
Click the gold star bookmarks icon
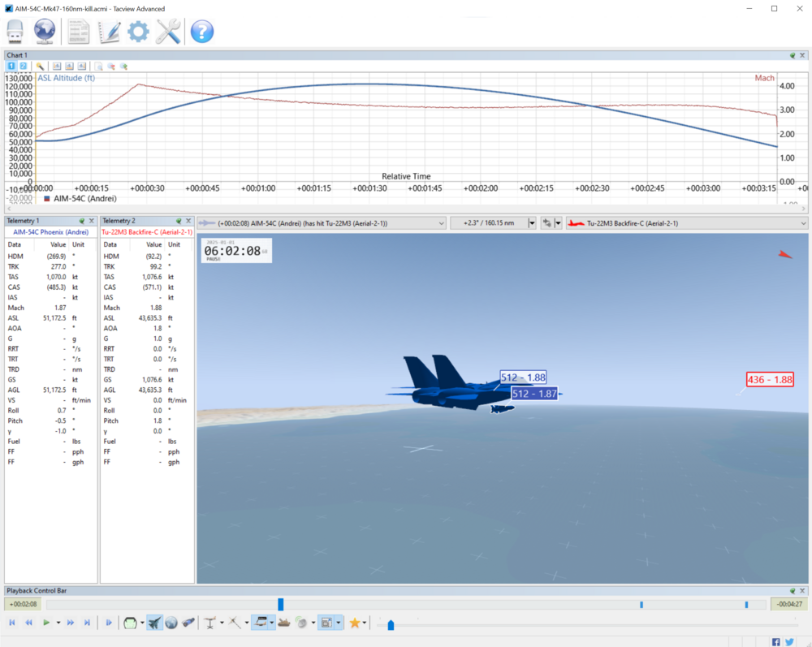[x=355, y=623]
